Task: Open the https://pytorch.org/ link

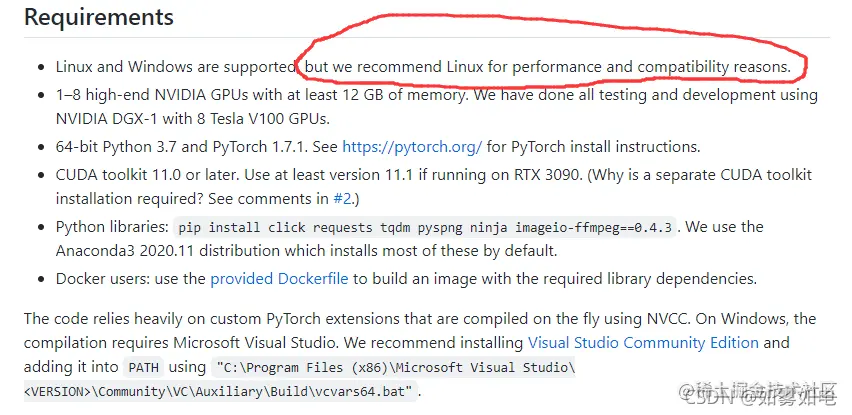Action: click(x=412, y=147)
